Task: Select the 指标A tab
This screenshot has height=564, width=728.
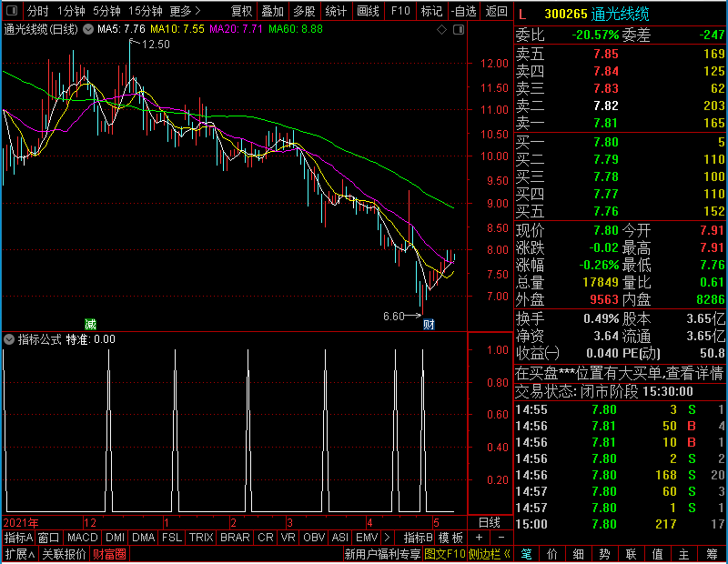Action: 18,538
